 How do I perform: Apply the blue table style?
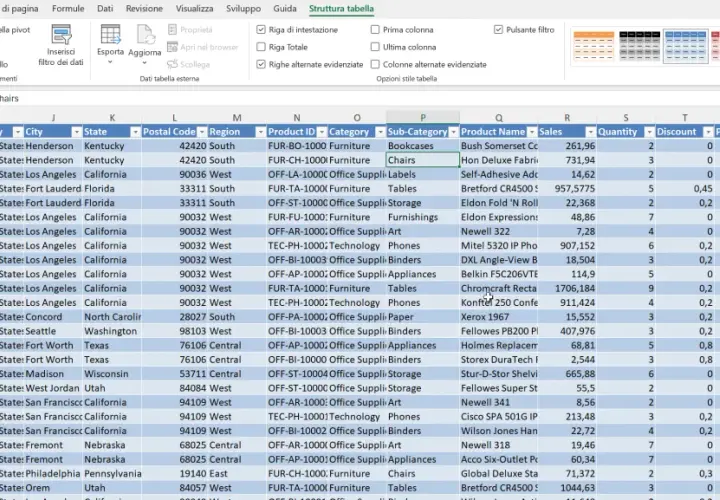[x=686, y=46]
